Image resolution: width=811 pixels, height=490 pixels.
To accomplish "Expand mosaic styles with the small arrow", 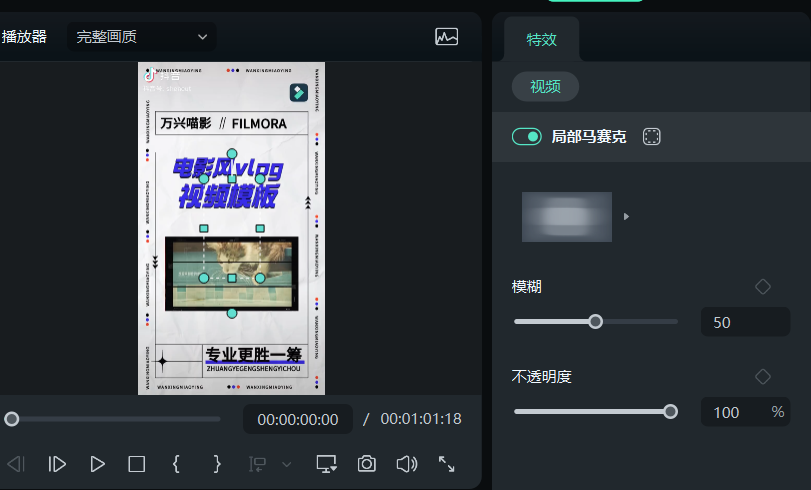I will (x=626, y=216).
